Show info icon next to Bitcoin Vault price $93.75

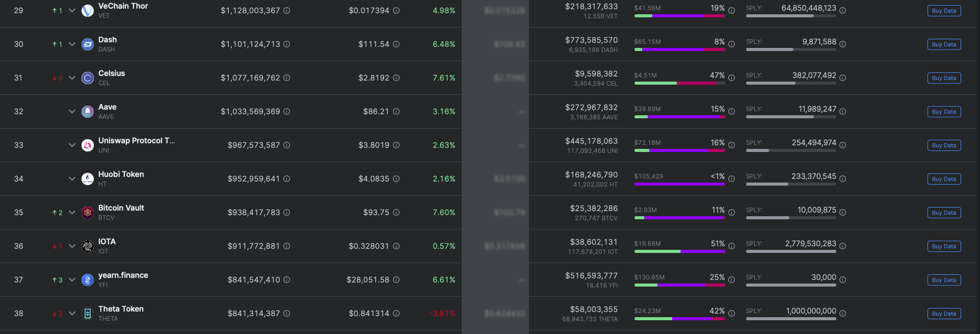(x=396, y=213)
